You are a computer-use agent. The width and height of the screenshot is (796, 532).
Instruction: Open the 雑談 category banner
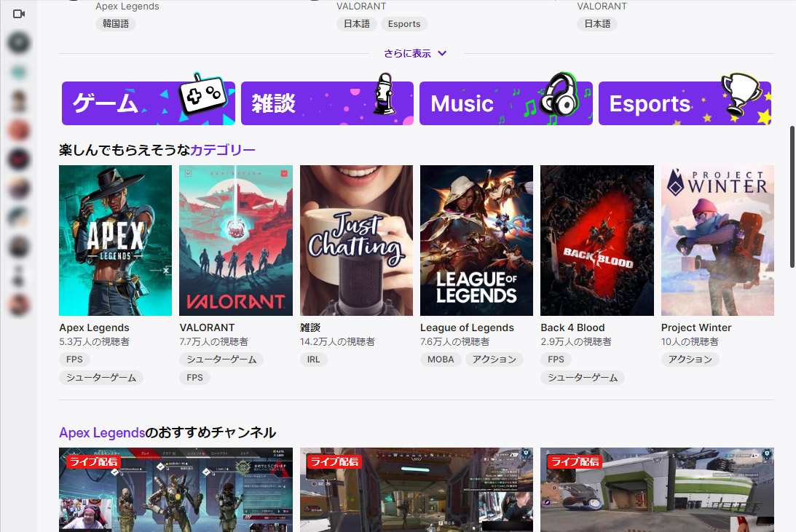click(x=327, y=103)
